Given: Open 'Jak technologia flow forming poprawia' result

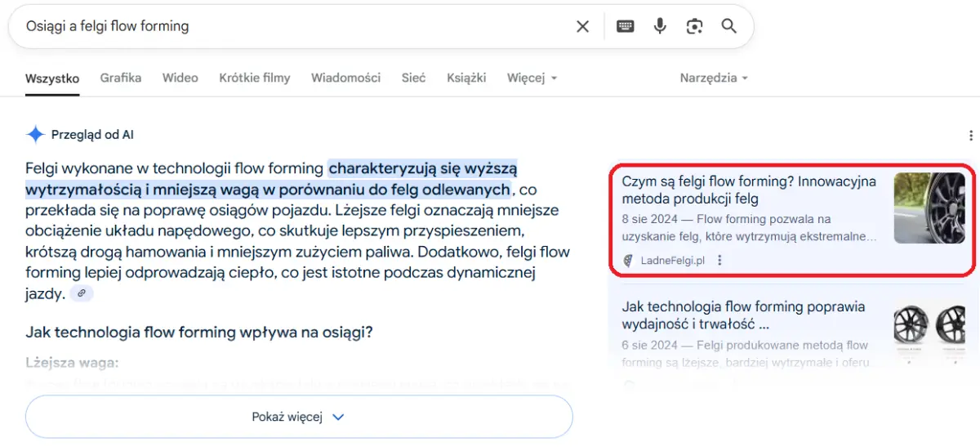Looking at the screenshot, I should pos(743,315).
